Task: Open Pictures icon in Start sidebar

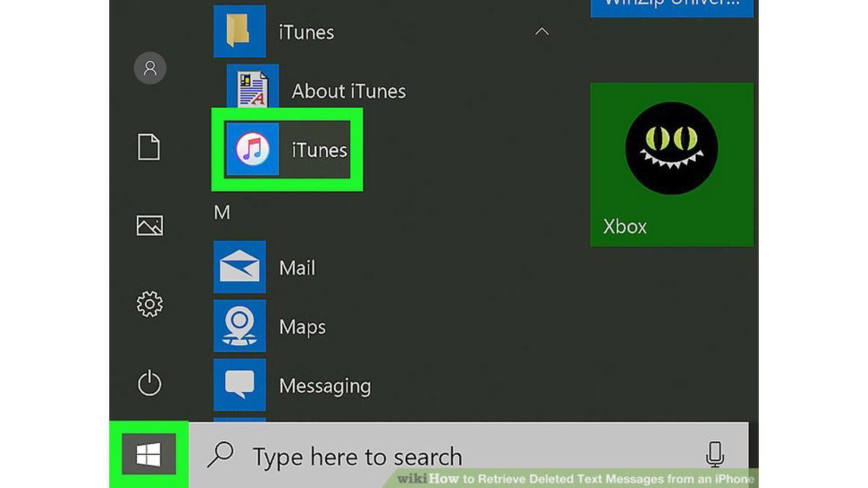Action: (x=150, y=226)
